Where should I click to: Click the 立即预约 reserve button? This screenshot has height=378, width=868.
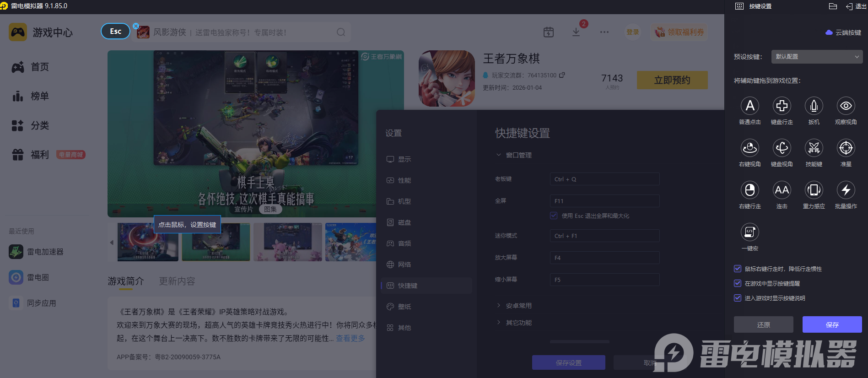[672, 80]
